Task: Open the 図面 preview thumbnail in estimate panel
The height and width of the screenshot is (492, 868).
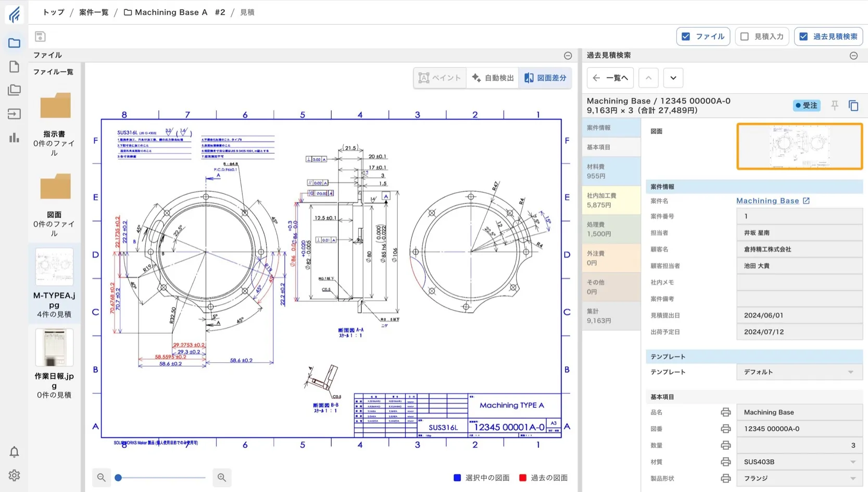Action: (799, 146)
